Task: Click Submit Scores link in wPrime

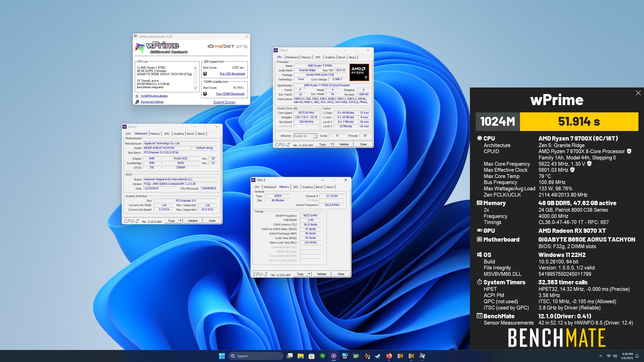Action: [x=224, y=102]
